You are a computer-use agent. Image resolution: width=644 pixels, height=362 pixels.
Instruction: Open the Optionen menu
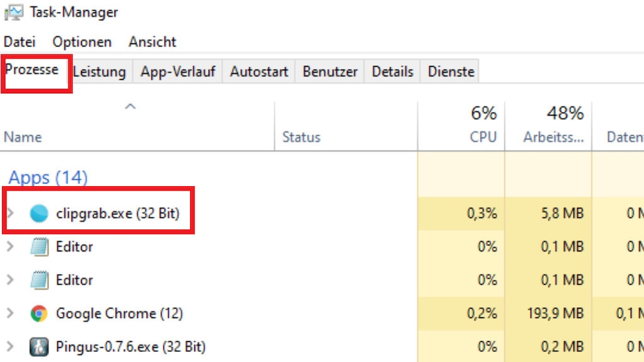pos(82,42)
